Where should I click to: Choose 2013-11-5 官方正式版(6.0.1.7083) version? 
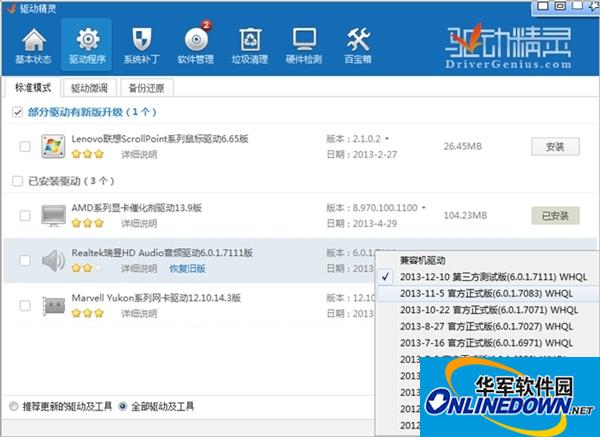pos(486,294)
